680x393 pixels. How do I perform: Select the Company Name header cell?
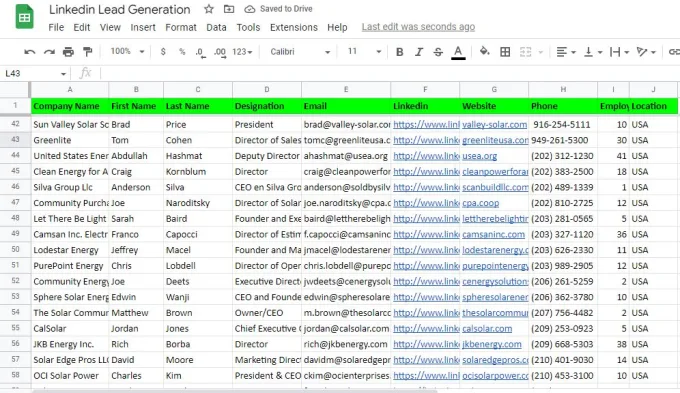coord(70,106)
